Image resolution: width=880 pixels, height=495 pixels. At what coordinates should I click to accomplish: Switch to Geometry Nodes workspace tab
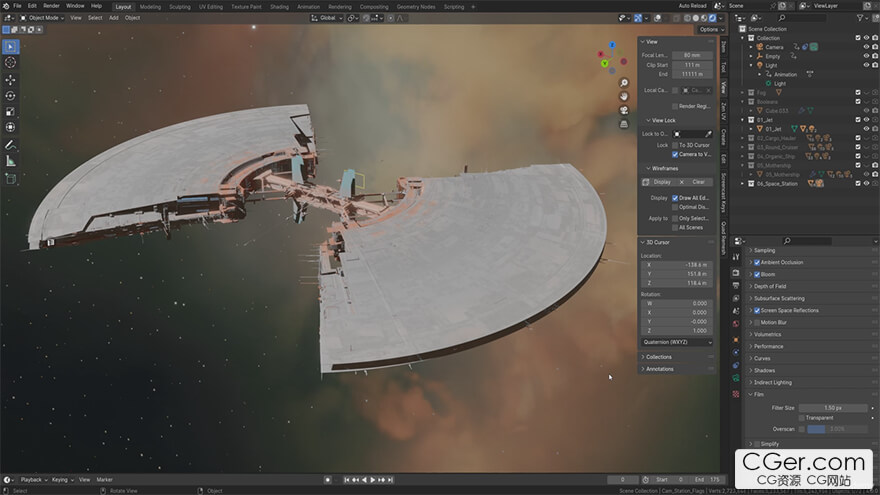[416, 7]
